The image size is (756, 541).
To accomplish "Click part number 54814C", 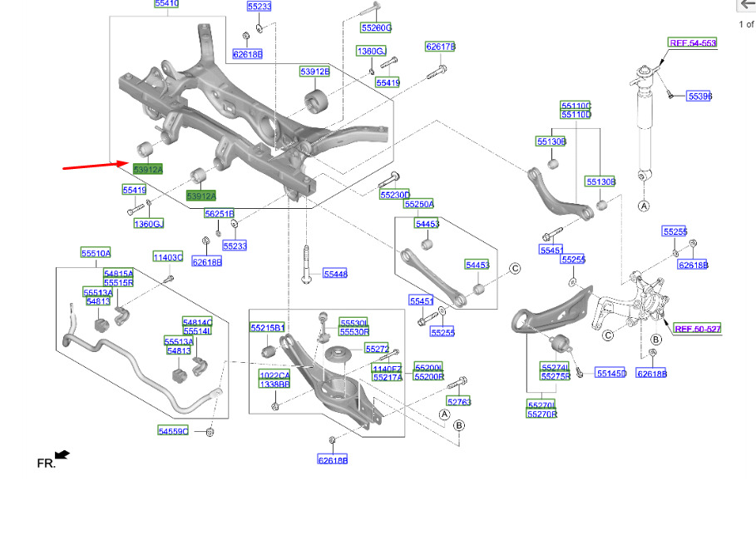I will pyautogui.click(x=198, y=322).
